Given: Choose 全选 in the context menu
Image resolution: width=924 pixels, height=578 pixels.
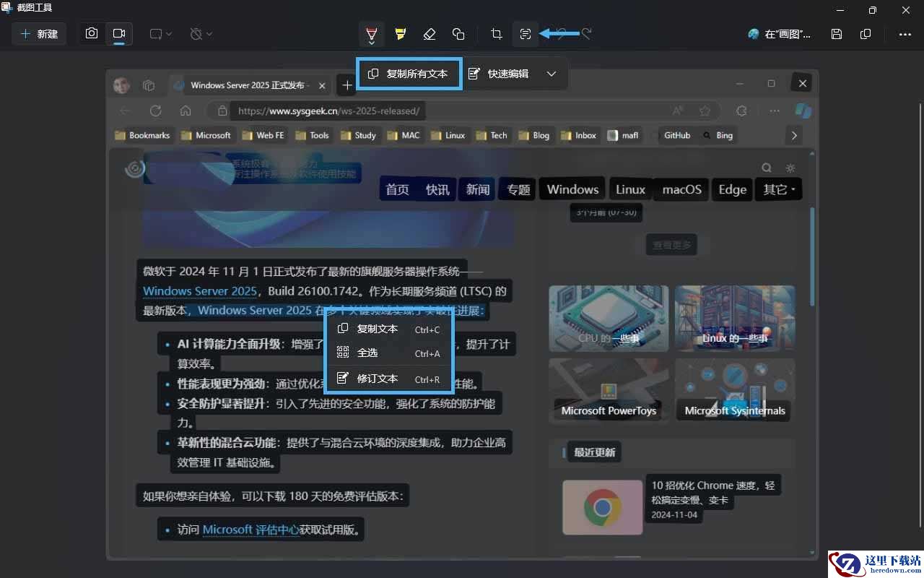Looking at the screenshot, I should 390,353.
